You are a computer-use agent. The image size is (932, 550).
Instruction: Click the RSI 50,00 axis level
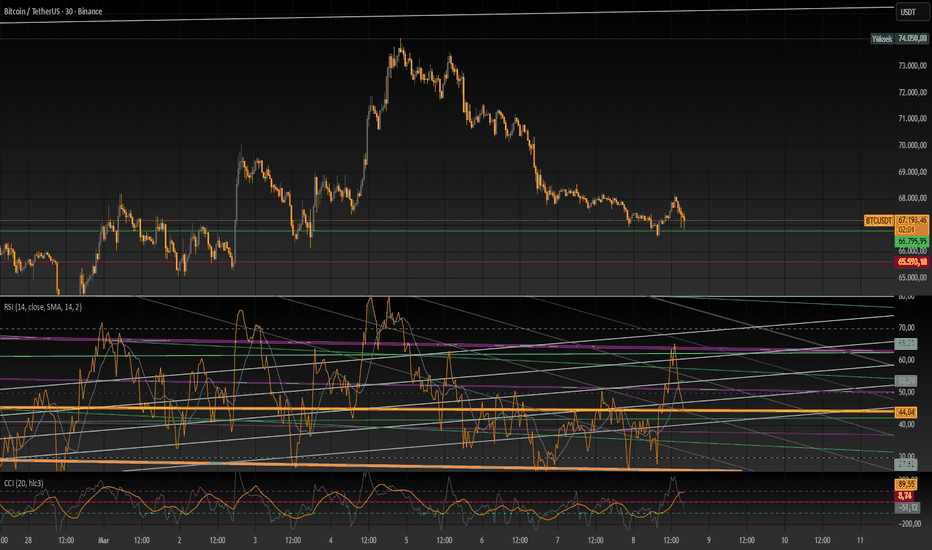click(x=906, y=392)
